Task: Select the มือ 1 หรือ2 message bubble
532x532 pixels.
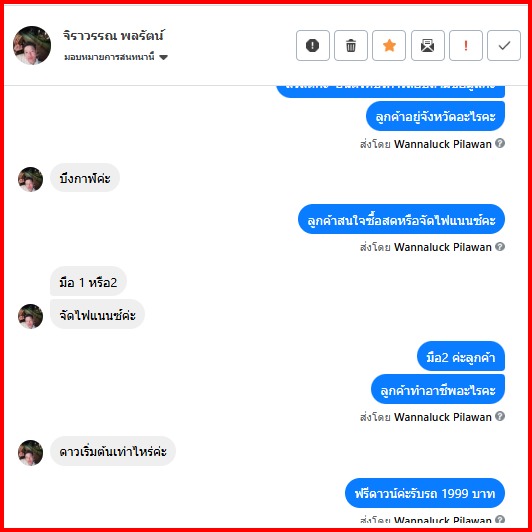Action: pos(88,281)
